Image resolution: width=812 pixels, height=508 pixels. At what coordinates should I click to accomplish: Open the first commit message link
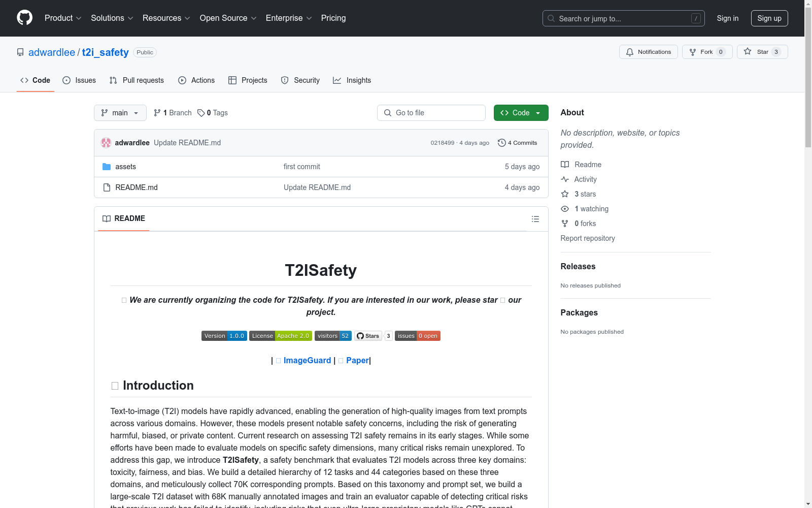coord(301,167)
